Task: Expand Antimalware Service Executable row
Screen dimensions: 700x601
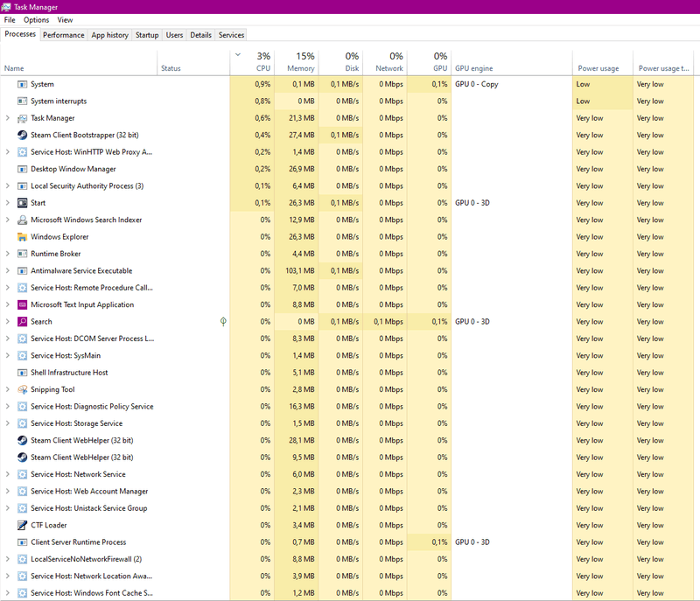Action: (x=8, y=271)
